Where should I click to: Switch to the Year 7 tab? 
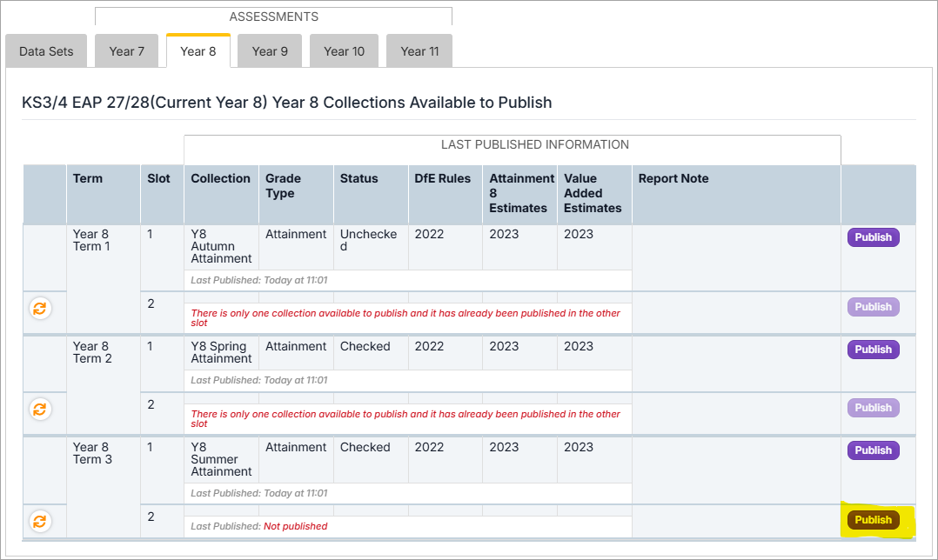(127, 51)
